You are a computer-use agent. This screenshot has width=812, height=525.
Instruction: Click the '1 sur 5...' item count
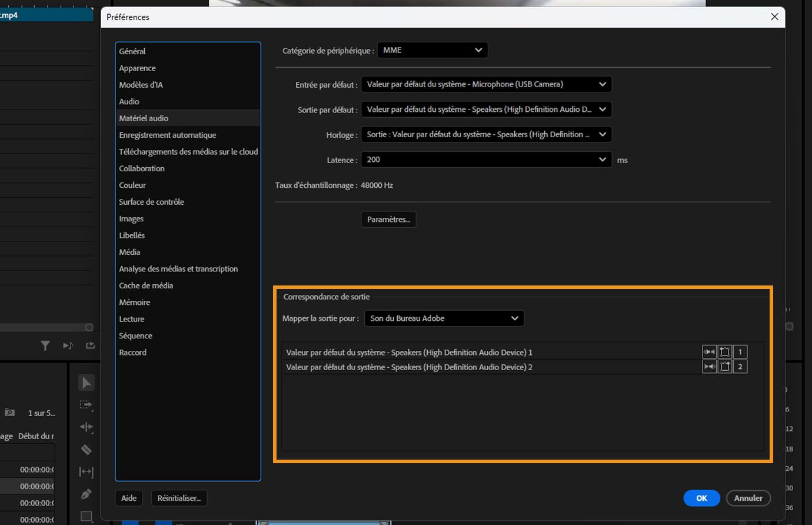click(x=42, y=413)
